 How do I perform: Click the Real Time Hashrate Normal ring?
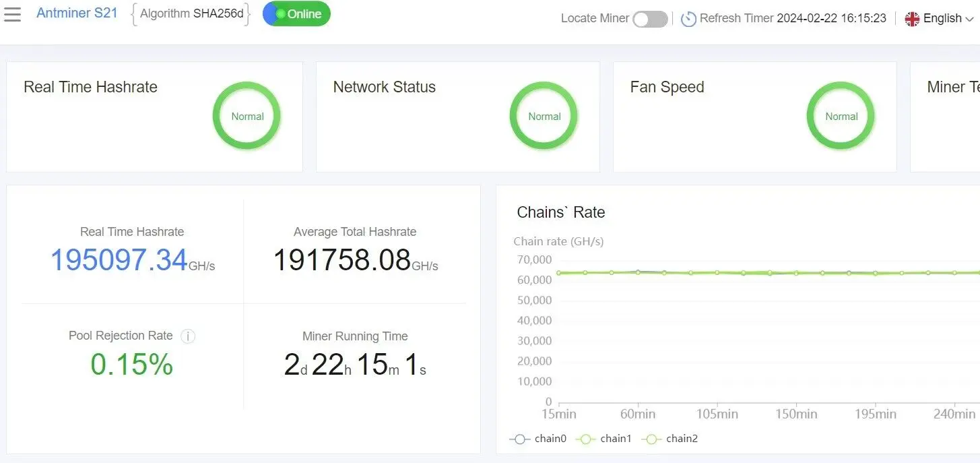click(x=247, y=116)
